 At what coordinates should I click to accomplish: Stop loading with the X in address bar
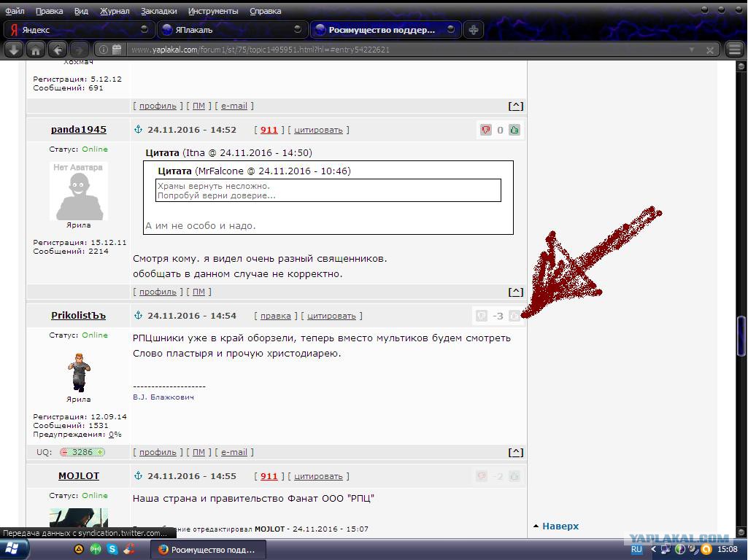pyautogui.click(x=710, y=50)
